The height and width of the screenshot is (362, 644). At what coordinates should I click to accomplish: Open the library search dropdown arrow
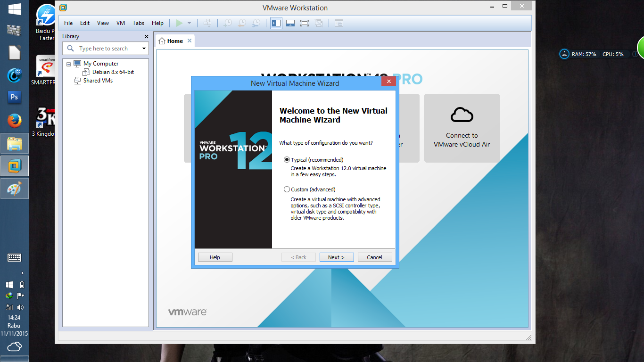coord(144,49)
